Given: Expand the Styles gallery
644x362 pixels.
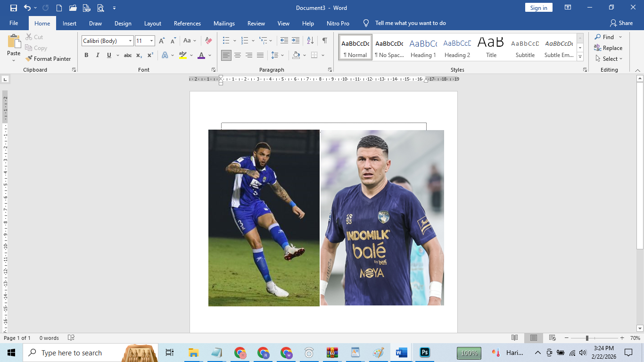Looking at the screenshot, I should (x=580, y=57).
